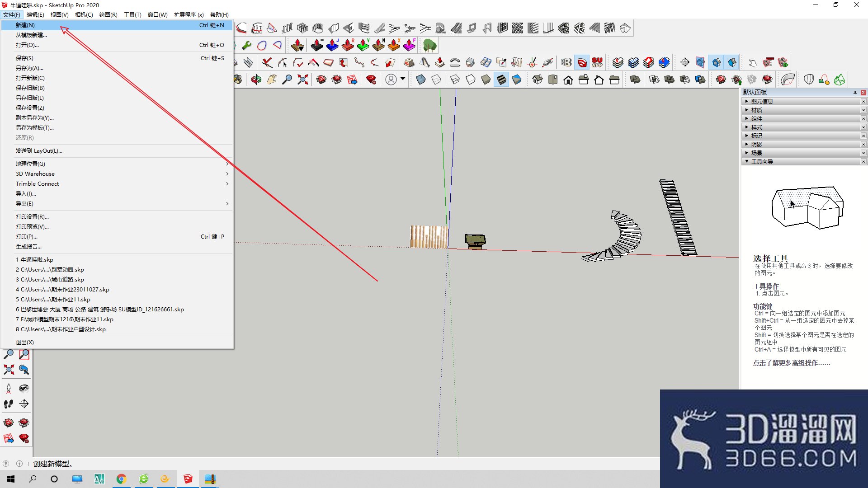Open the user account dropdown arrow

click(403, 79)
